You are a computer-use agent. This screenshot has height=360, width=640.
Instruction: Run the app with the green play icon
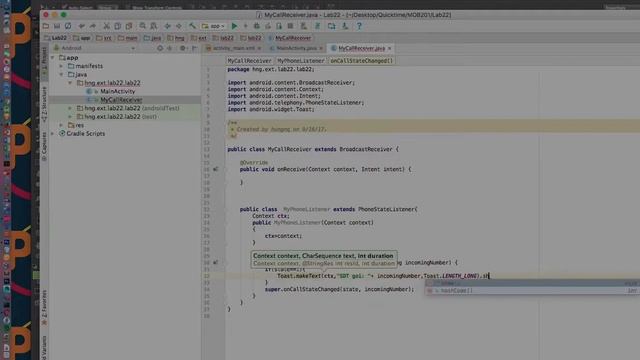click(x=234, y=26)
